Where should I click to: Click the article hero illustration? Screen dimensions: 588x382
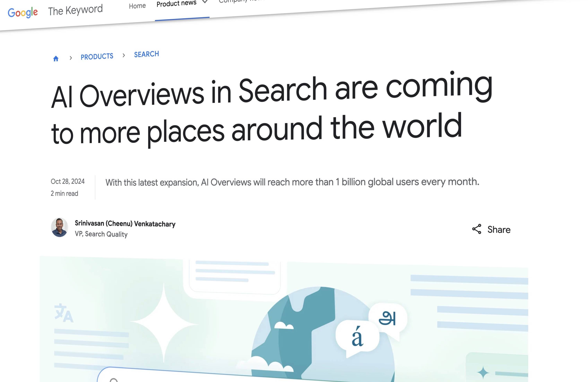284,319
